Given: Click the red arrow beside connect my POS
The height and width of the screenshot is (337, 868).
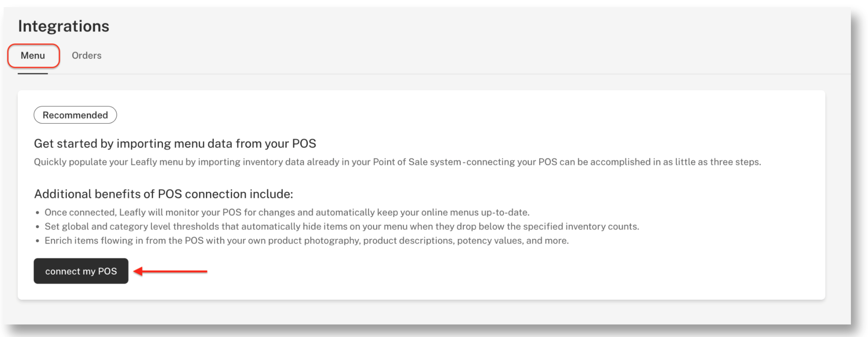Looking at the screenshot, I should (x=170, y=271).
